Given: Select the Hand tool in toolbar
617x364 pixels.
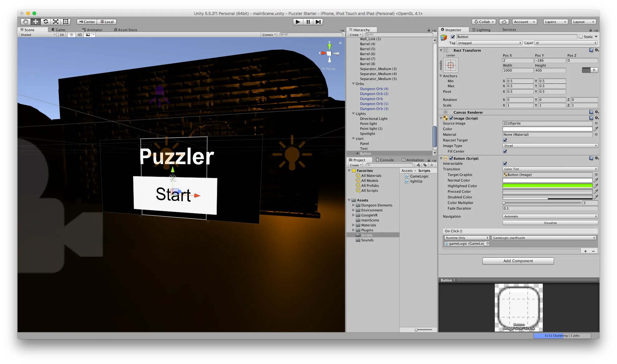Looking at the screenshot, I should 26,21.
